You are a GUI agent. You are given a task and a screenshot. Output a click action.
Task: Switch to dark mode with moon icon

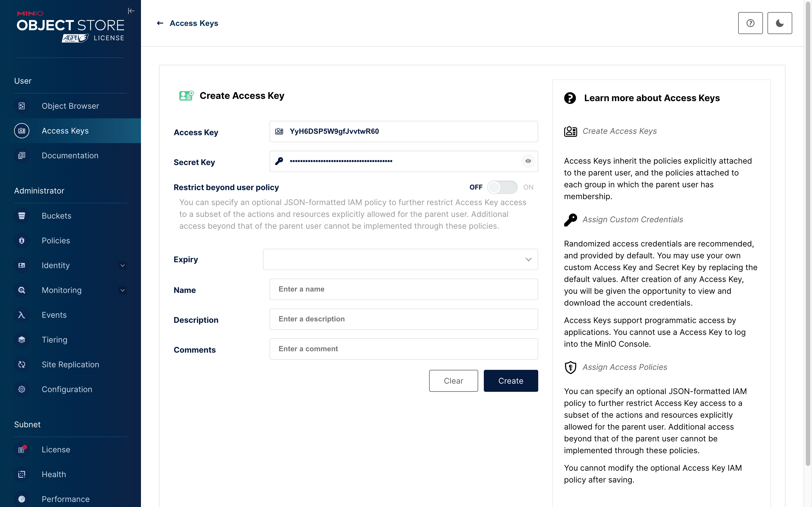[780, 23]
